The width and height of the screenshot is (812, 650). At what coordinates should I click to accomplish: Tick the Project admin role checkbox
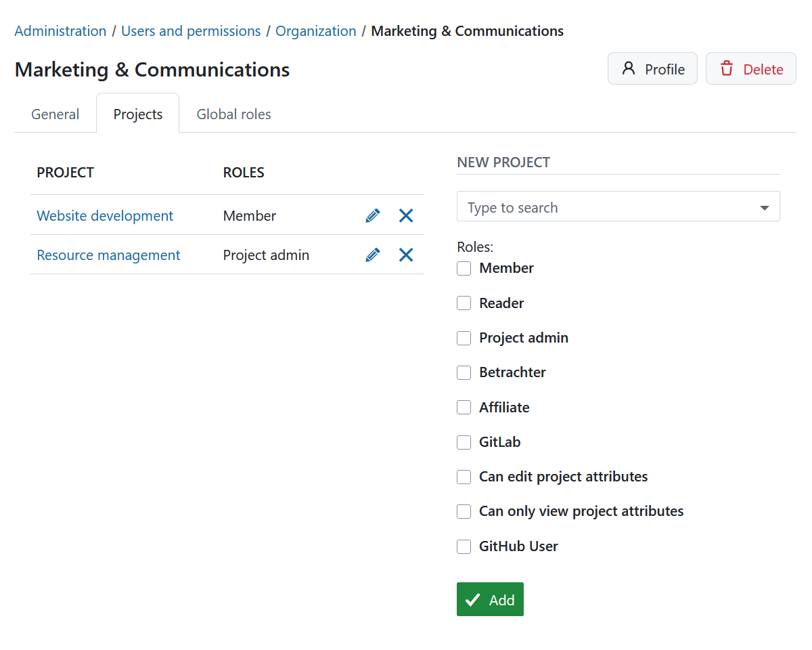click(x=464, y=338)
